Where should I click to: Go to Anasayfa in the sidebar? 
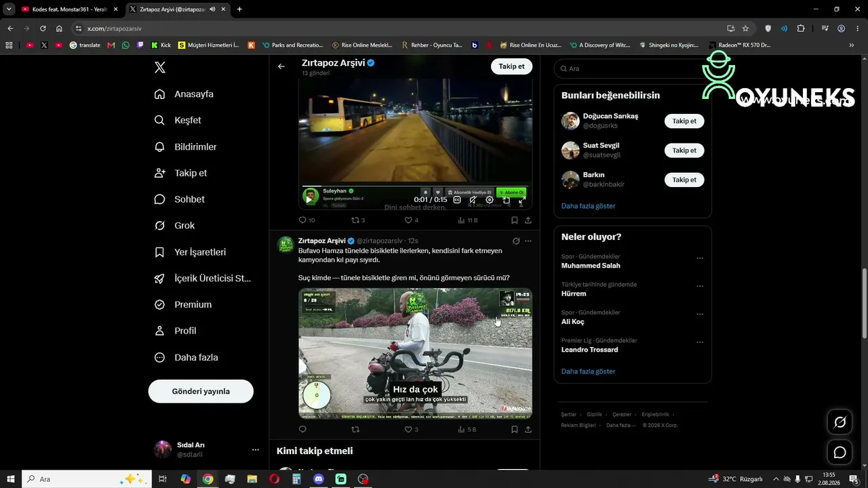184,94
